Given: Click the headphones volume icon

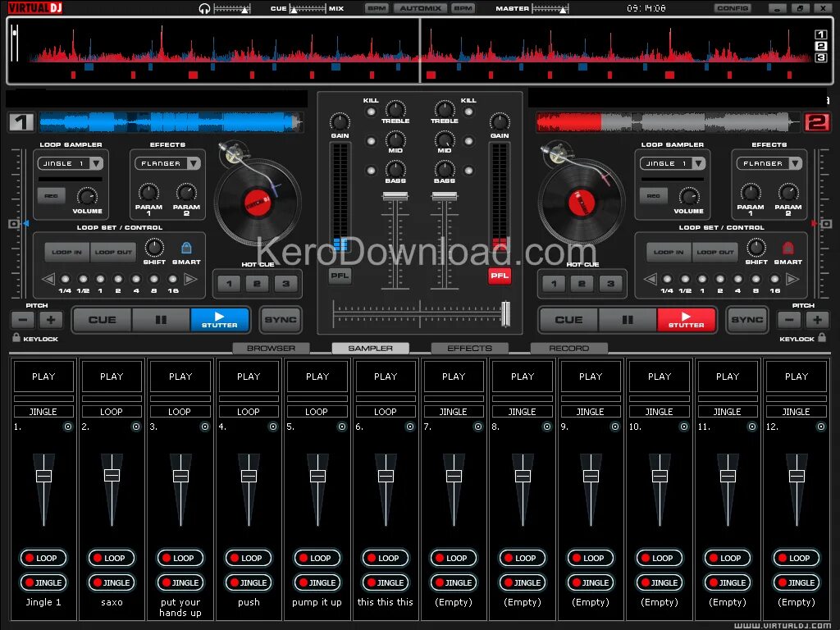Looking at the screenshot, I should click(204, 8).
